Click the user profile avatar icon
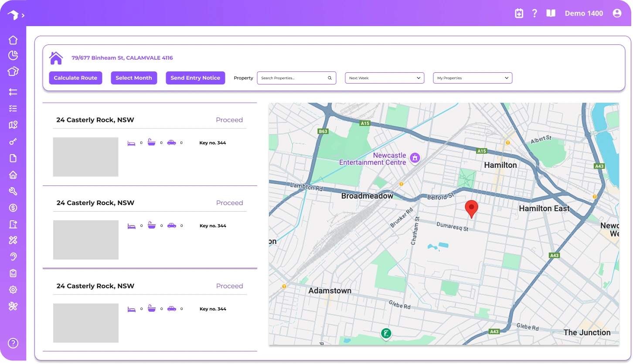The image size is (633, 364). click(x=617, y=13)
